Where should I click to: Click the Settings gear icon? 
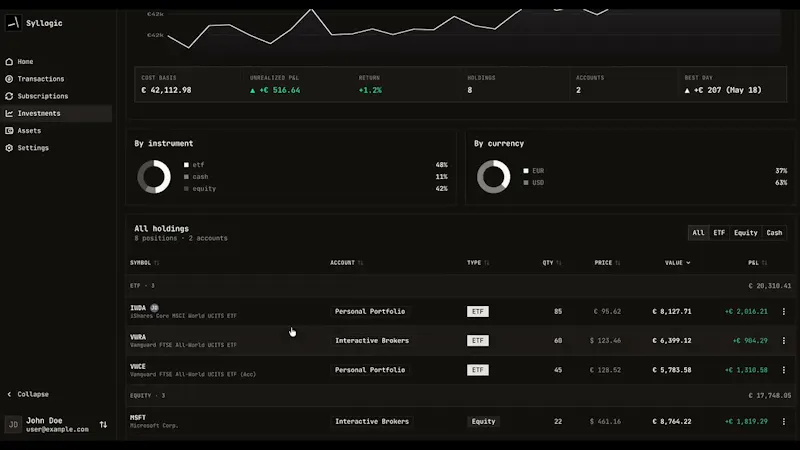[x=9, y=148]
